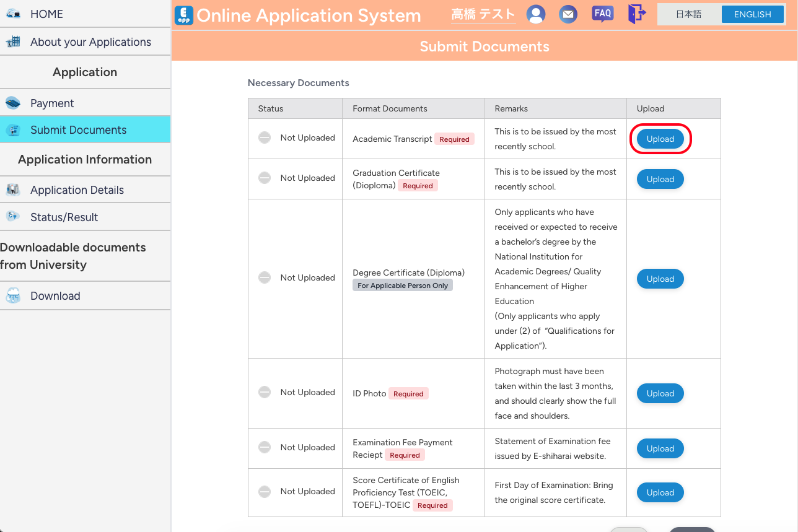Image resolution: width=798 pixels, height=532 pixels.
Task: Open the FAQ help icon
Action: pos(602,14)
